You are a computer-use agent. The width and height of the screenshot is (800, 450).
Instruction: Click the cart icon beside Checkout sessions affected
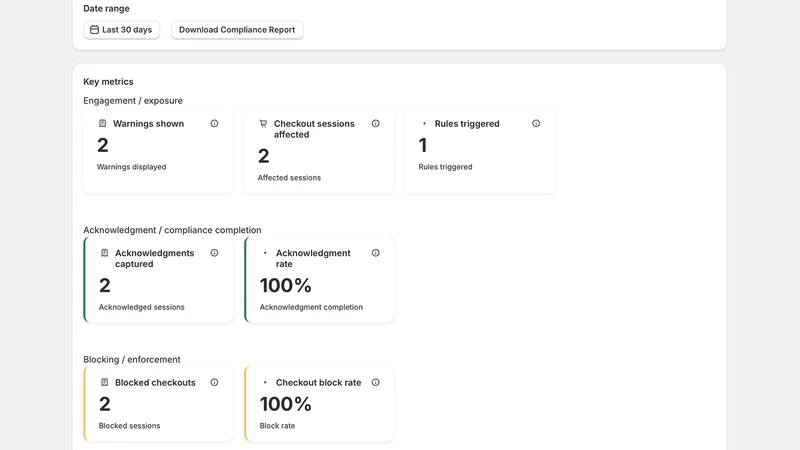[x=263, y=123]
